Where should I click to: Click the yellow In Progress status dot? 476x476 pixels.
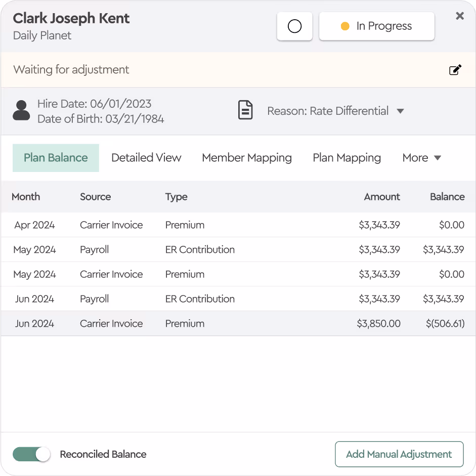tap(345, 26)
